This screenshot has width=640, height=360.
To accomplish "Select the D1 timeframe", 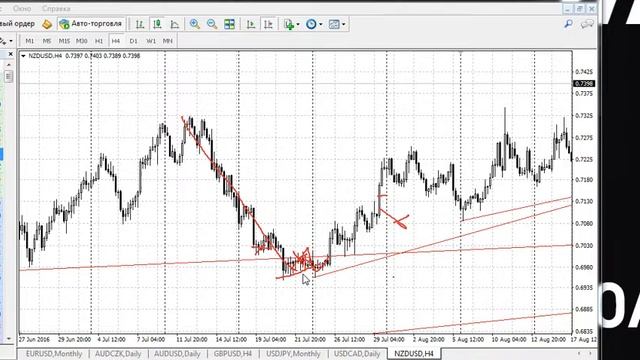I will coord(133,41).
